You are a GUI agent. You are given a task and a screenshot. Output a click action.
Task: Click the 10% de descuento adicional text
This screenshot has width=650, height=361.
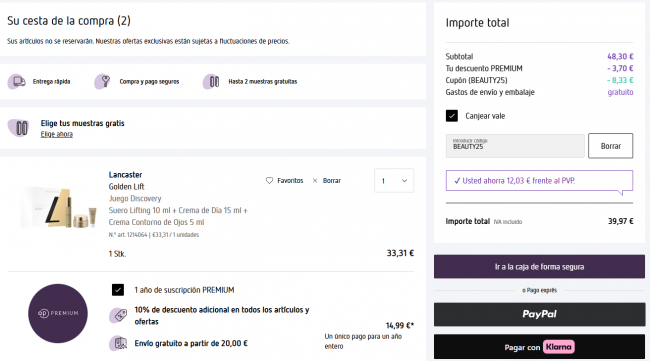[222, 315]
